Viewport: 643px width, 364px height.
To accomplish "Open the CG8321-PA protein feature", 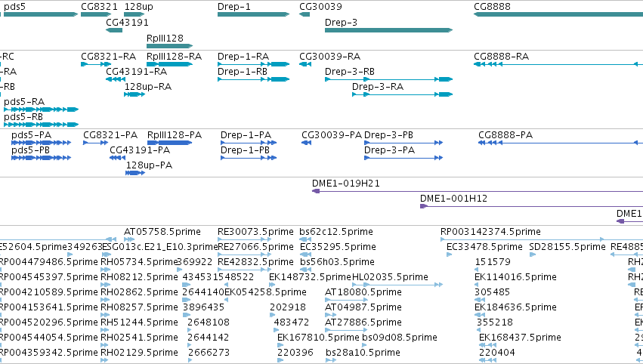I will 95,143.
